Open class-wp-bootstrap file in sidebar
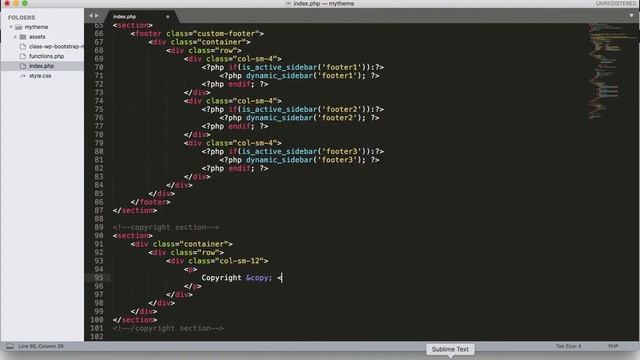The image size is (640, 360). click(56, 47)
